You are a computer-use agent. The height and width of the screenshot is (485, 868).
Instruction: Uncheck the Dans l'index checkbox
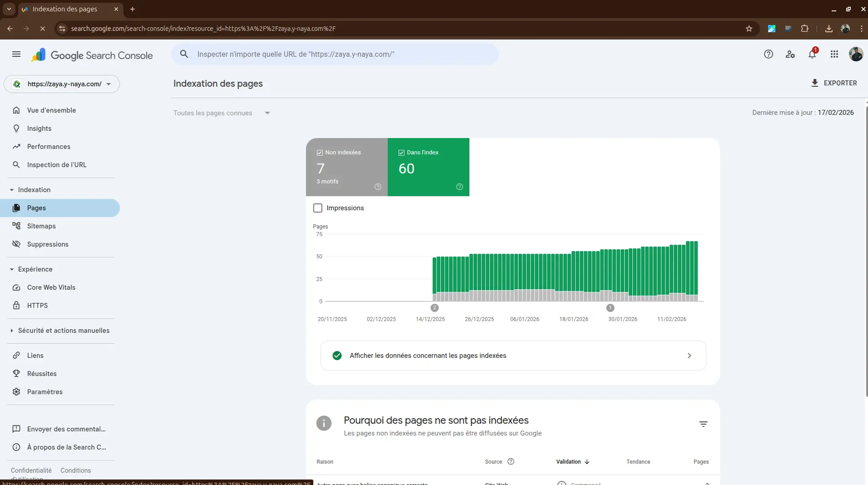coord(401,153)
